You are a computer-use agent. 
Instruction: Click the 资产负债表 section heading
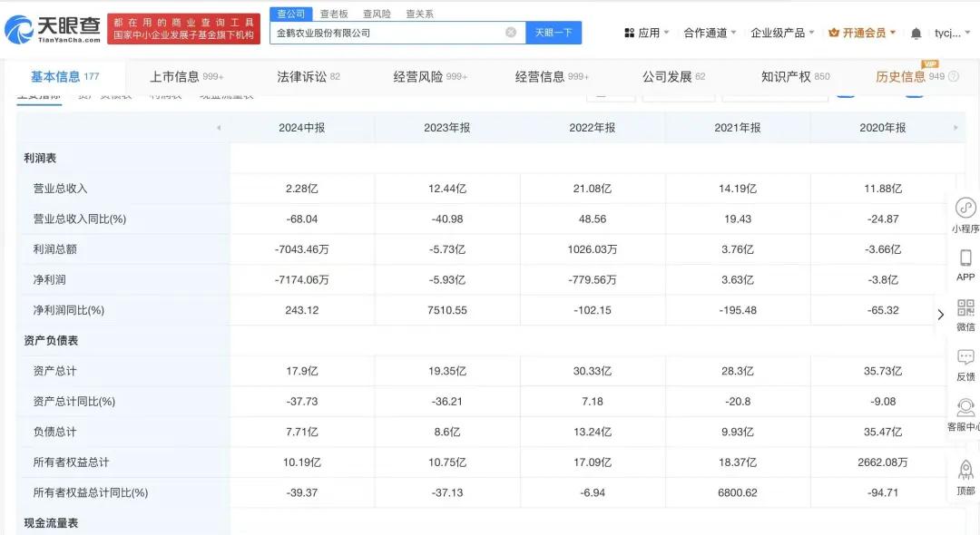coord(51,340)
